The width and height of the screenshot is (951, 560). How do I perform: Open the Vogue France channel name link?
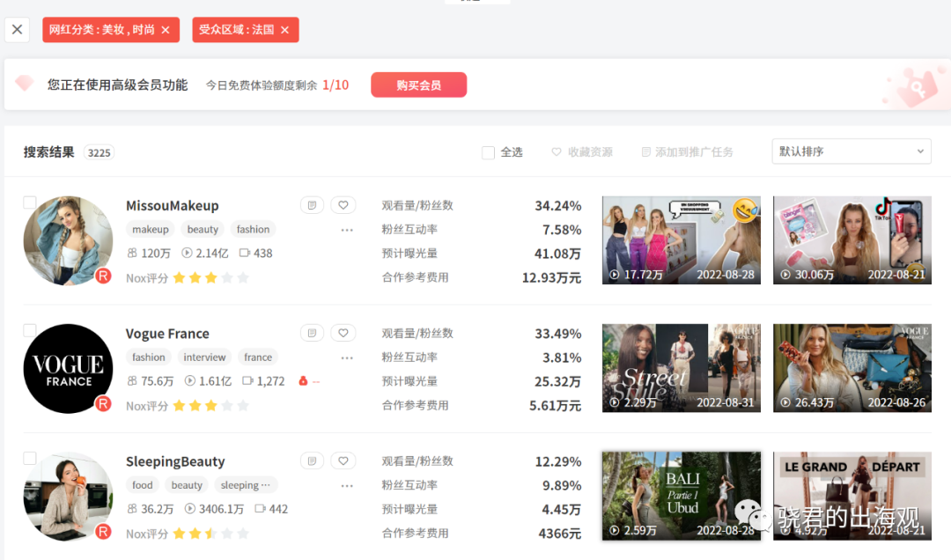coord(167,334)
